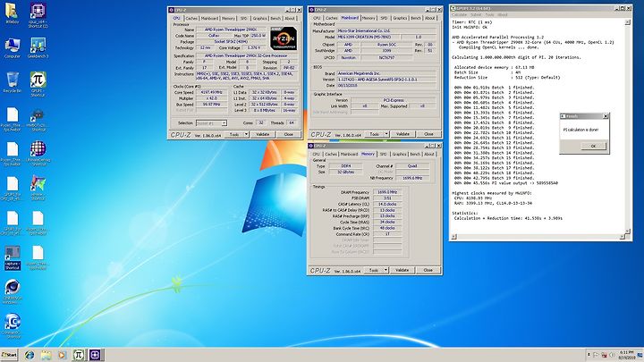Confirm the PI calculation done dialog with OK

pyautogui.click(x=593, y=146)
